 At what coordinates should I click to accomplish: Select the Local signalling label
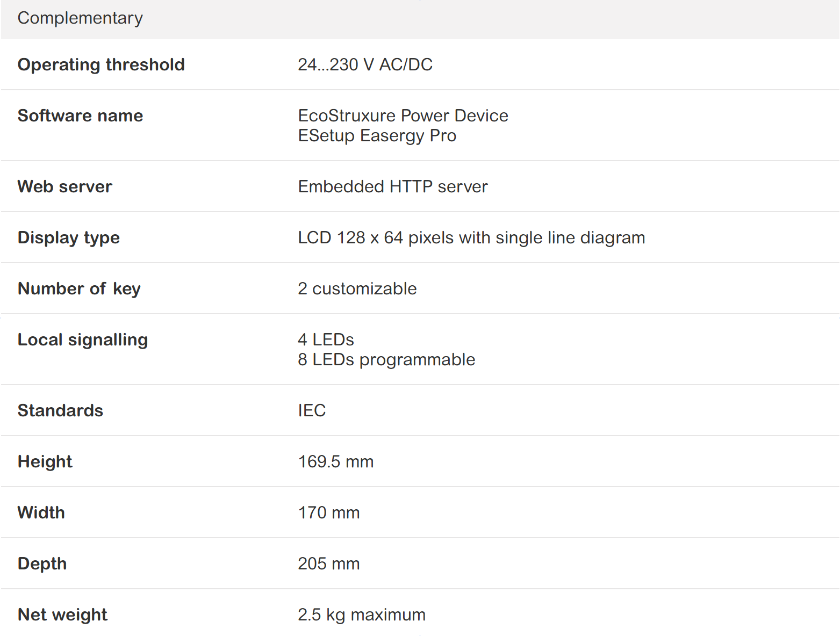[x=82, y=339]
